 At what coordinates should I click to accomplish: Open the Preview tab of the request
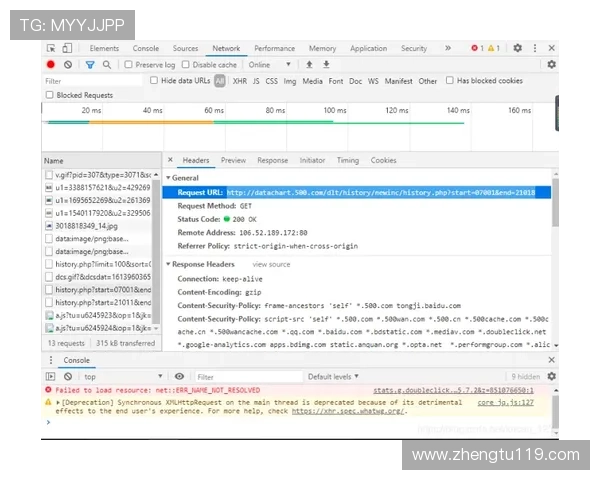(233, 160)
